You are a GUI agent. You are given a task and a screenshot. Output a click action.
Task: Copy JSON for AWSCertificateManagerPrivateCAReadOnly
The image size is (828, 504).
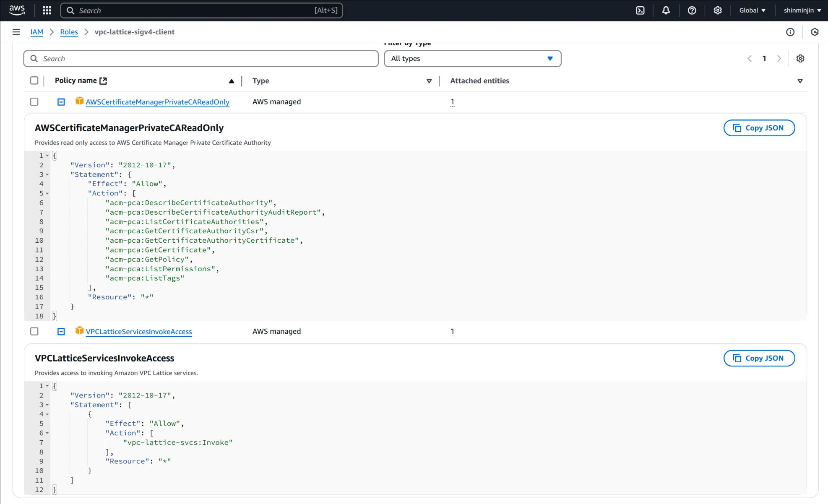coord(759,128)
